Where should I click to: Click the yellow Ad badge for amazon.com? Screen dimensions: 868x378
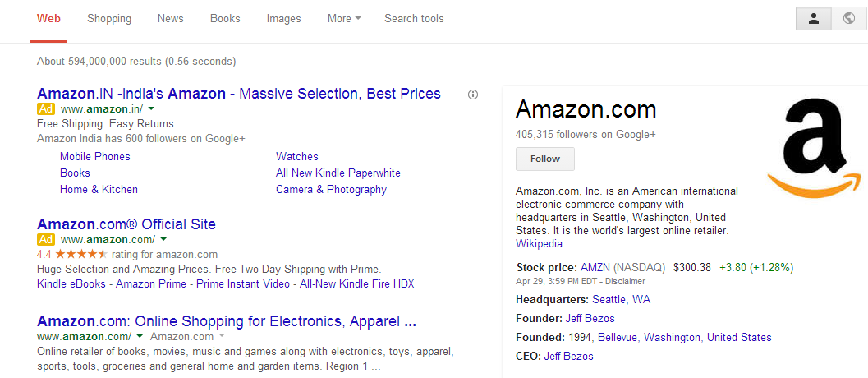point(46,239)
